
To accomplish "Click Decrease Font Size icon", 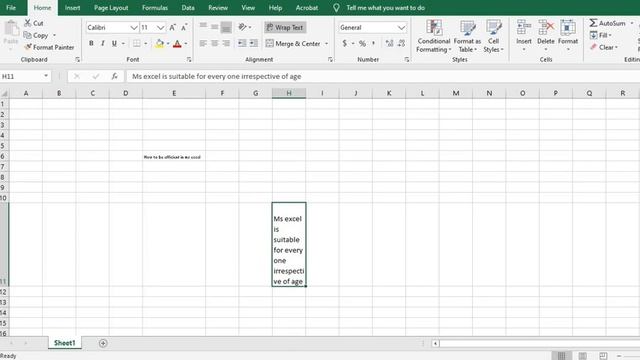I will pyautogui.click(x=184, y=27).
